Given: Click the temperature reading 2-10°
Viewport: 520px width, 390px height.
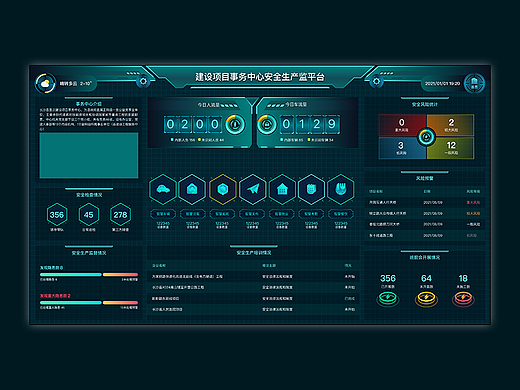Looking at the screenshot, I should [86, 83].
